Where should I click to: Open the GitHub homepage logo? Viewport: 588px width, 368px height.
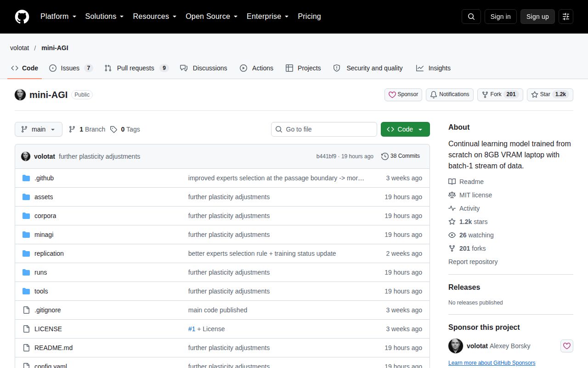click(x=22, y=17)
